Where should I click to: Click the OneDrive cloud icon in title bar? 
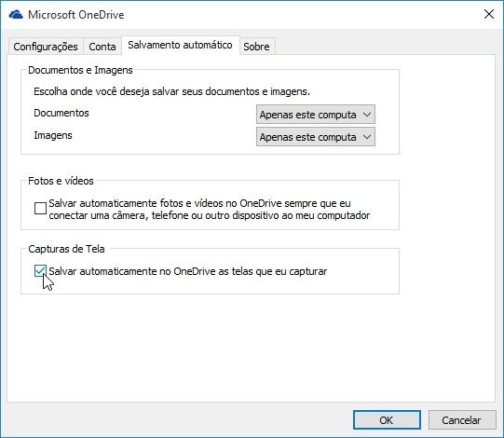[16, 15]
